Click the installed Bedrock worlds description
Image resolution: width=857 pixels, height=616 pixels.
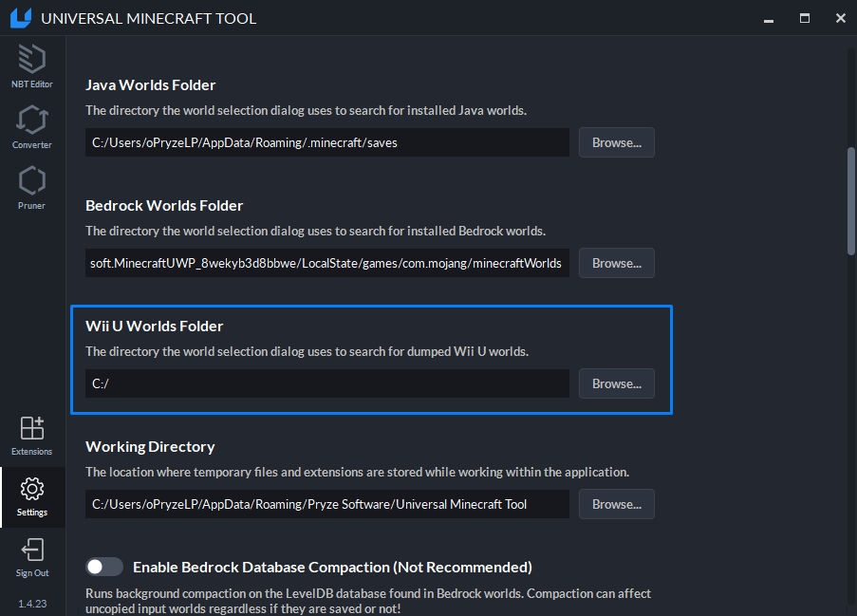[x=315, y=232]
